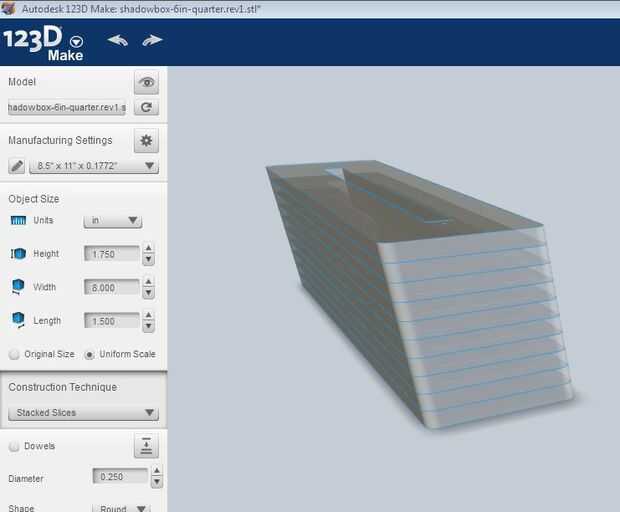Screen dimensions: 620x512
Task: Open the Units dropdown
Action: (x=113, y=221)
